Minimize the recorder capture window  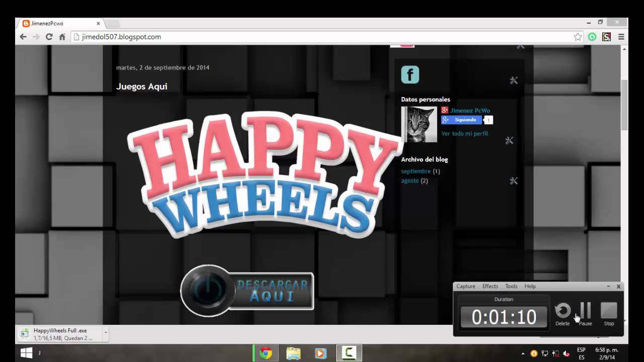(x=608, y=286)
